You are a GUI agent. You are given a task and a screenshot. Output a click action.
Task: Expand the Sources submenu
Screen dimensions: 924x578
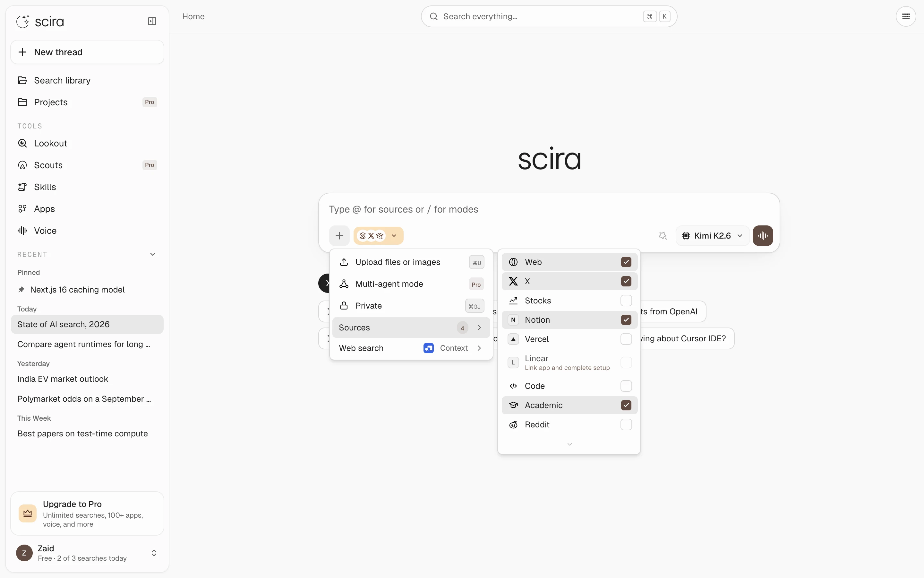coord(411,328)
